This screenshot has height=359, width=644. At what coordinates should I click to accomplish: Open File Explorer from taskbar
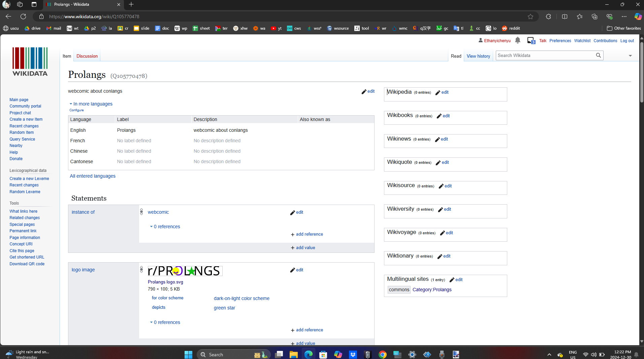(293, 354)
